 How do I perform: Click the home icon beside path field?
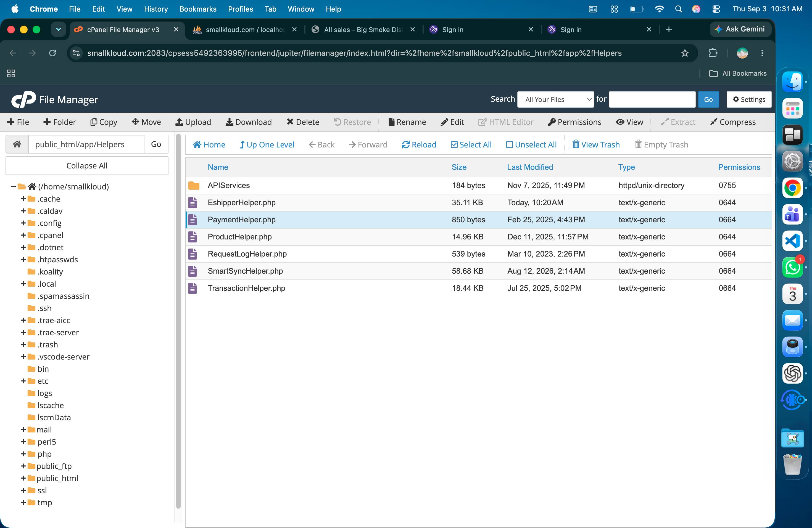[x=17, y=144]
